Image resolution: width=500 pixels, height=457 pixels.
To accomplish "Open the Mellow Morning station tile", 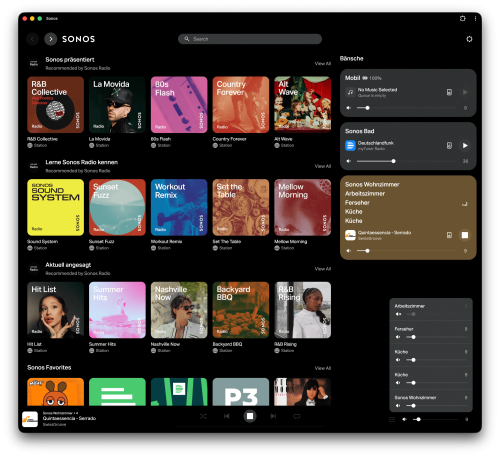I will (x=303, y=207).
